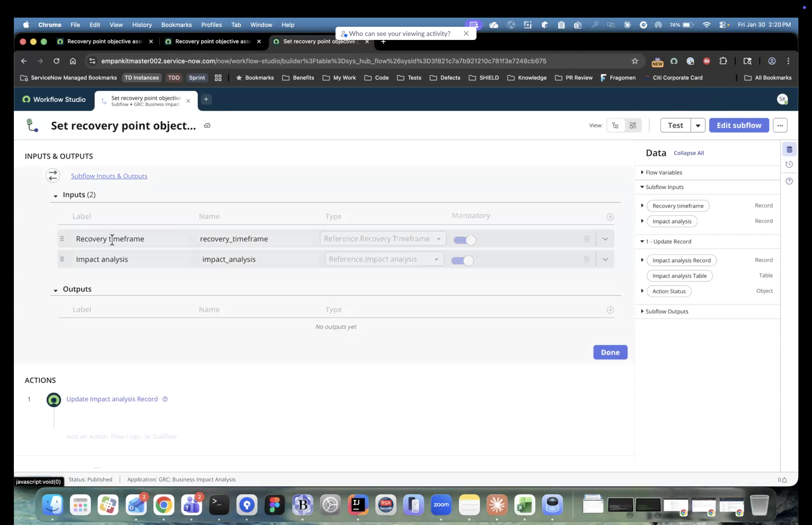Add a new output with the plus circle icon
Image resolution: width=812 pixels, height=525 pixels.
[610, 310]
